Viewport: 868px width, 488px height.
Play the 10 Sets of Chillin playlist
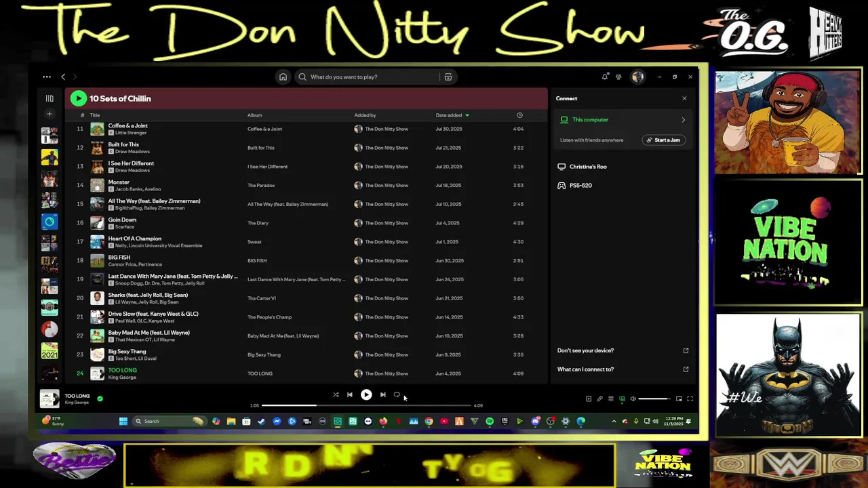click(x=78, y=98)
